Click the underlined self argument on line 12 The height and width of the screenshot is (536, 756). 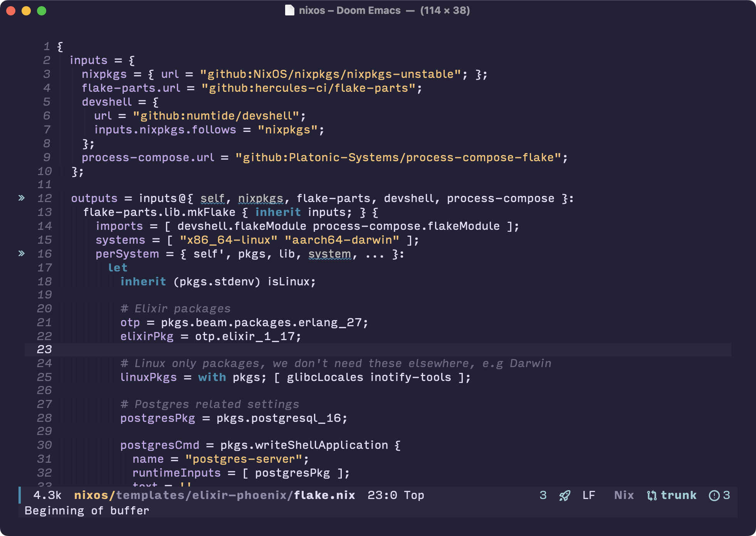(x=212, y=199)
